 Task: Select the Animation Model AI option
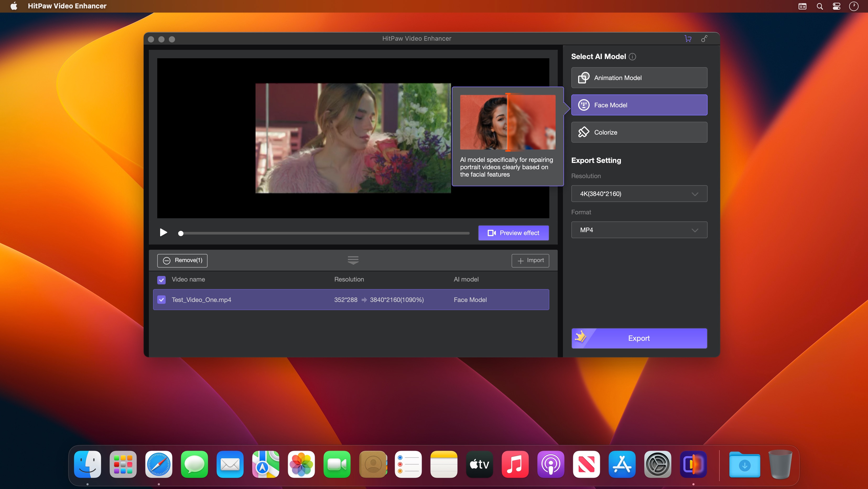click(639, 78)
